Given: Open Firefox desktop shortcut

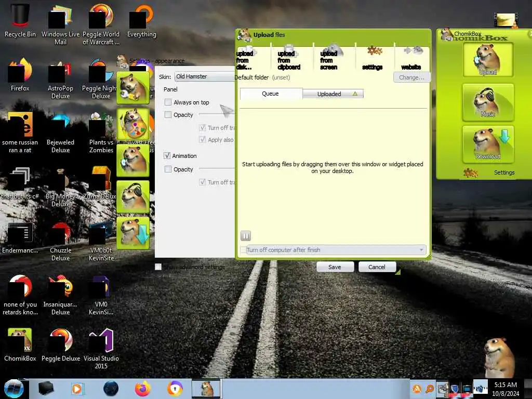Looking at the screenshot, I should (x=20, y=75).
